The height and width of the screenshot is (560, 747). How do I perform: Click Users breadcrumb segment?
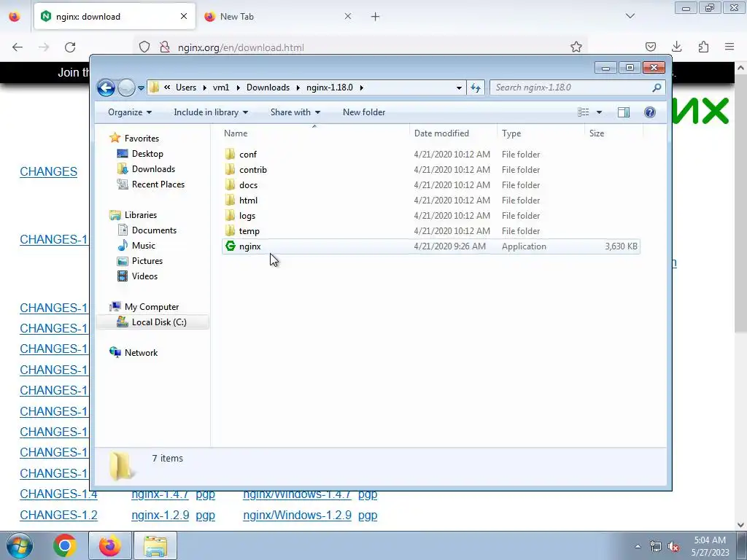pos(186,87)
